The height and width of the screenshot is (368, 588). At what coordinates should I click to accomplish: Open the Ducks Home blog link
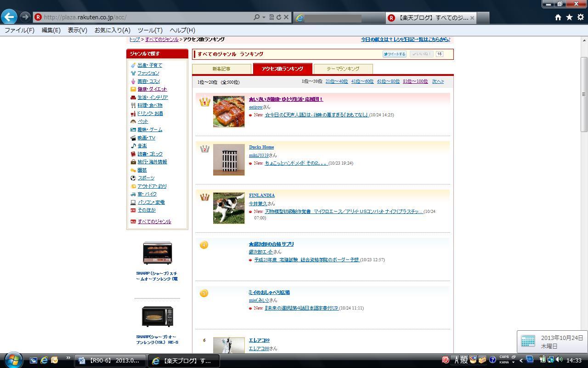click(x=261, y=147)
